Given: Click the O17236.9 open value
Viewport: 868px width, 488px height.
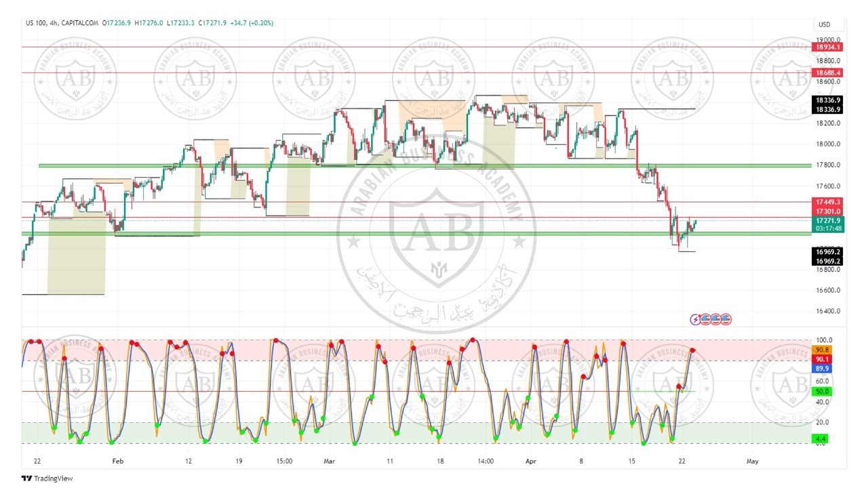Looking at the screenshot, I should 117,23.
